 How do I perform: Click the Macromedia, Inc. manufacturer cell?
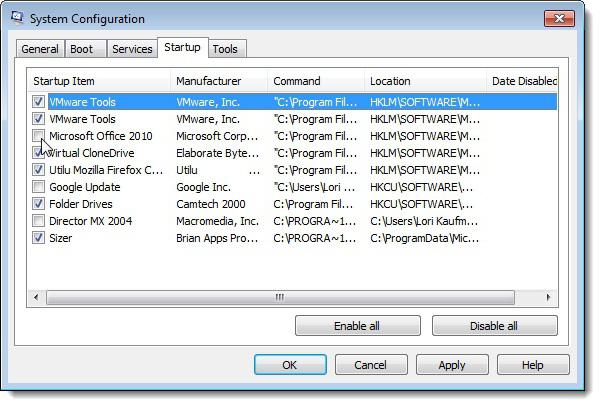(217, 221)
